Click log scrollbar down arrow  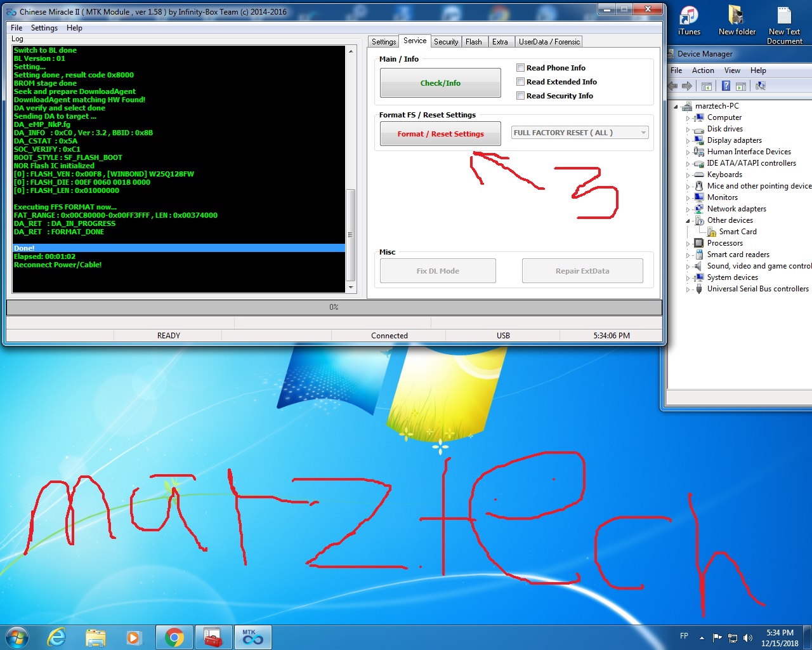click(351, 288)
